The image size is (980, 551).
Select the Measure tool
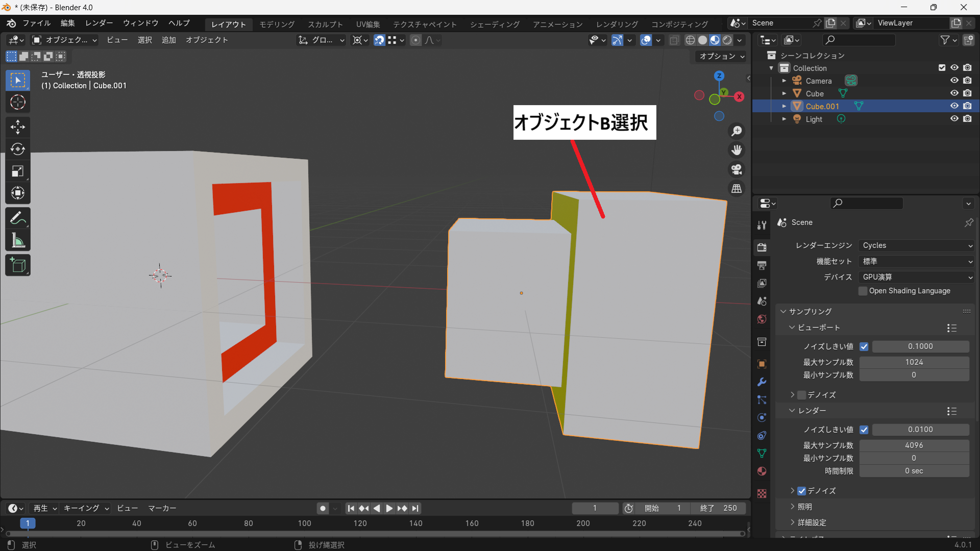tap(18, 240)
